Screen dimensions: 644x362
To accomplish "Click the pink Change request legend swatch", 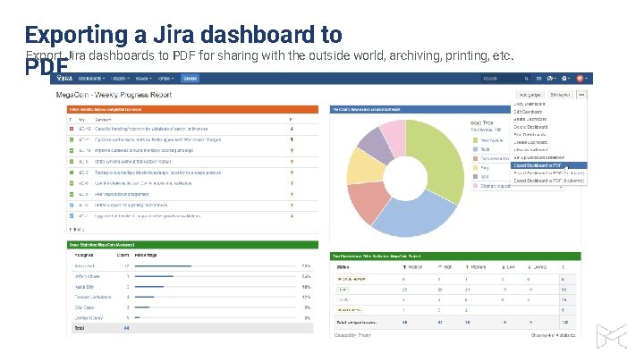I will coord(475,186).
